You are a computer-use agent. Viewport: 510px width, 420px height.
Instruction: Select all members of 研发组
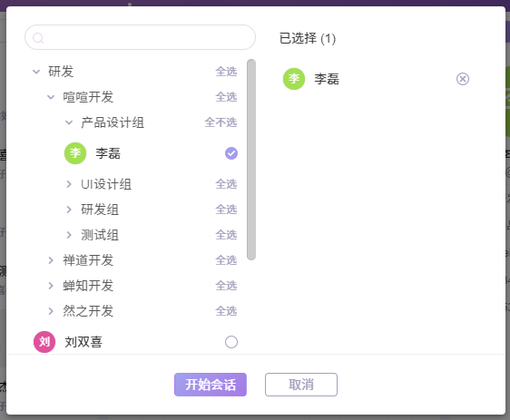click(x=226, y=210)
